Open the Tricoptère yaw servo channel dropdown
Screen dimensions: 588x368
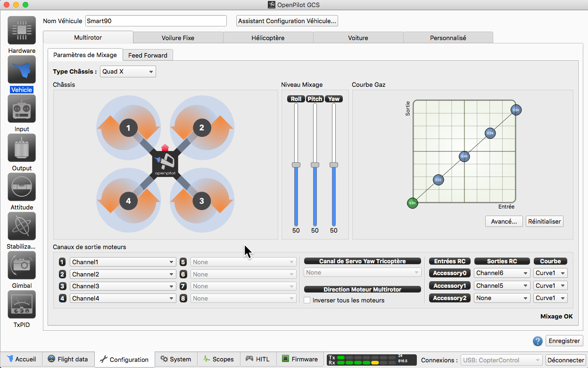(362, 272)
